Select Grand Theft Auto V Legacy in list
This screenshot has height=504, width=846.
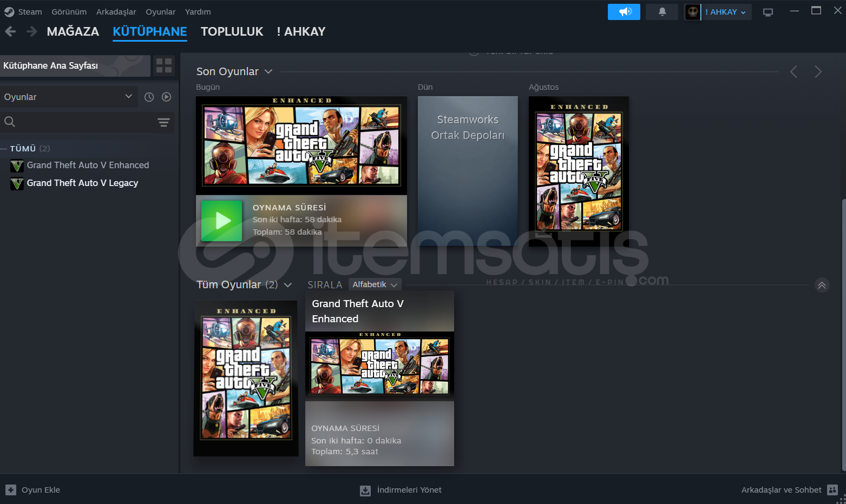click(82, 183)
